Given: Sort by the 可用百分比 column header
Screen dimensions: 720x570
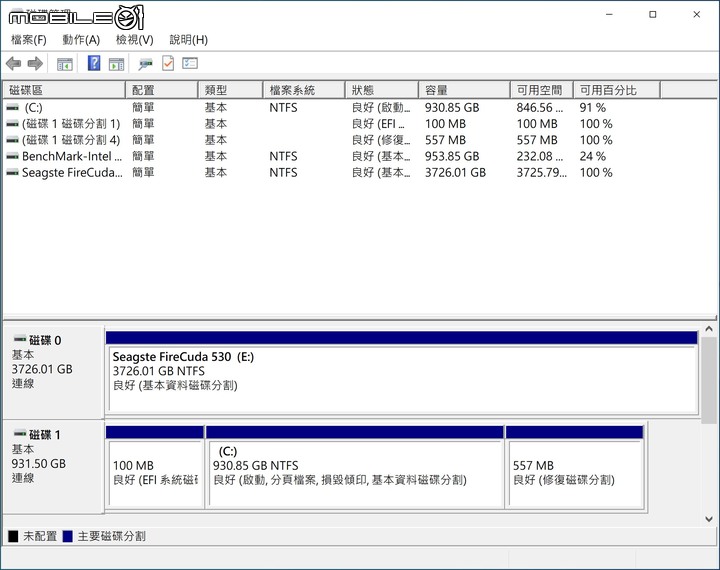Looking at the screenshot, I should tap(617, 90).
